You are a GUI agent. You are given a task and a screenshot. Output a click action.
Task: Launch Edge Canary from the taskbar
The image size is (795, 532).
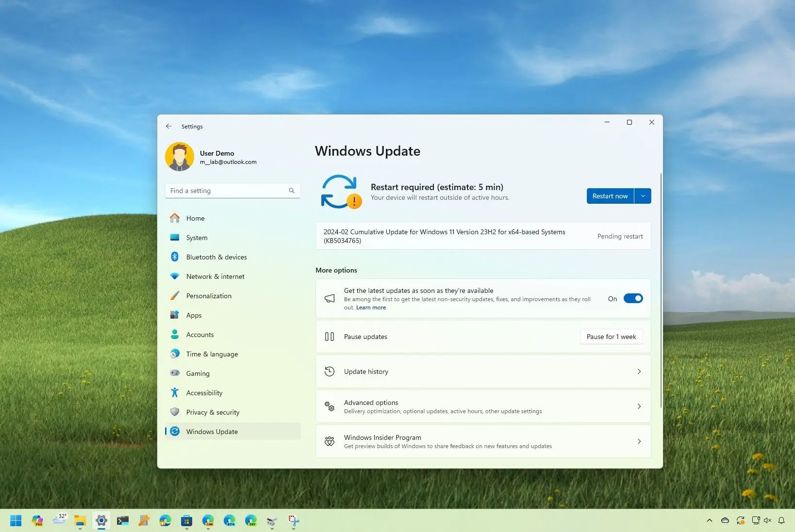[x=208, y=521]
